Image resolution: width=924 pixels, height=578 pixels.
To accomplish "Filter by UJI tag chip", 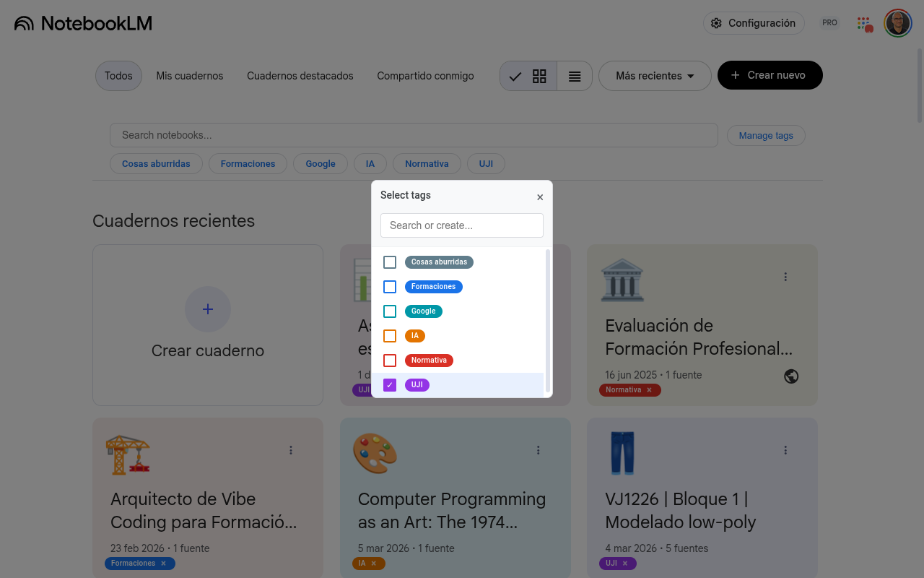I will click(x=486, y=164).
